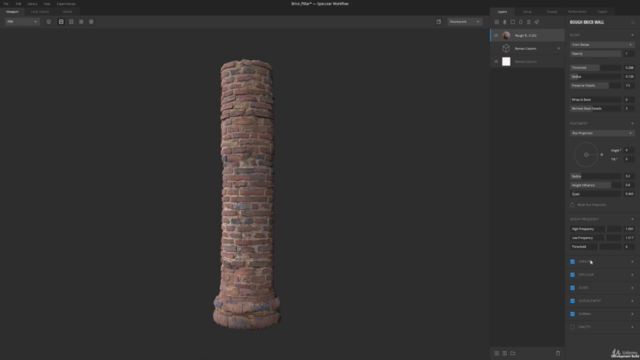Viewport: 640px width, 360px height.
Task: Switch to the Display tab
Action: [x=552, y=12]
